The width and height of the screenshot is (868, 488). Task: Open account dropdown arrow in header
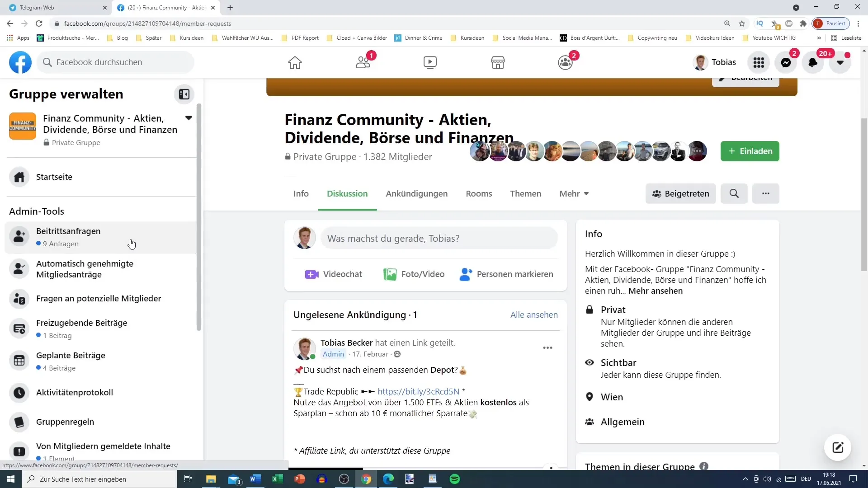840,62
